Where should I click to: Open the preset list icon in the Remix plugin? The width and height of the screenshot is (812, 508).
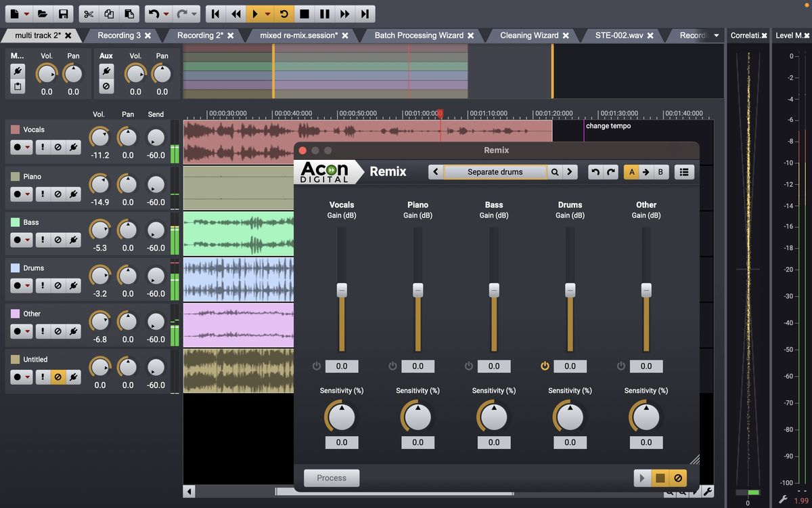click(684, 172)
